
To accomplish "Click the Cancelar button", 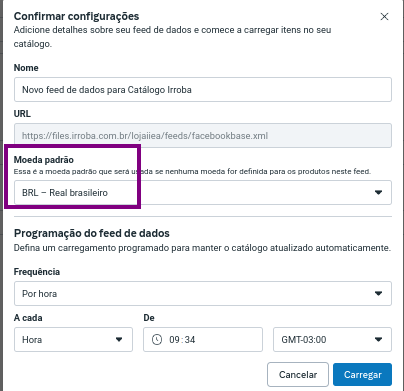I will tap(298, 375).
